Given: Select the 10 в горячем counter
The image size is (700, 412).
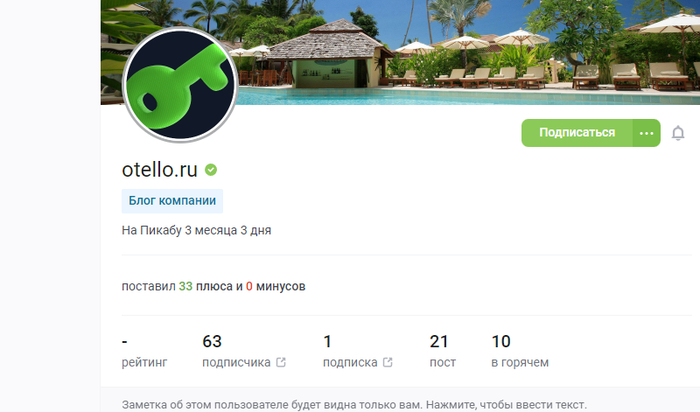Looking at the screenshot, I should pos(520,351).
